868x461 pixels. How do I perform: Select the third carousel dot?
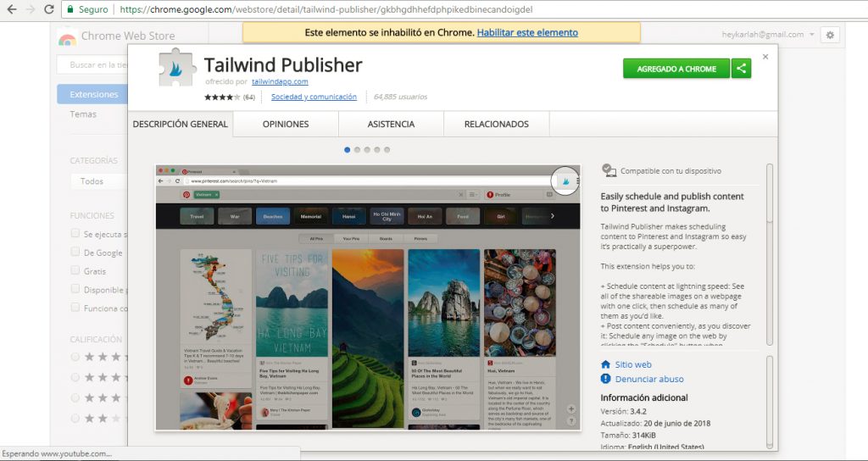click(367, 149)
